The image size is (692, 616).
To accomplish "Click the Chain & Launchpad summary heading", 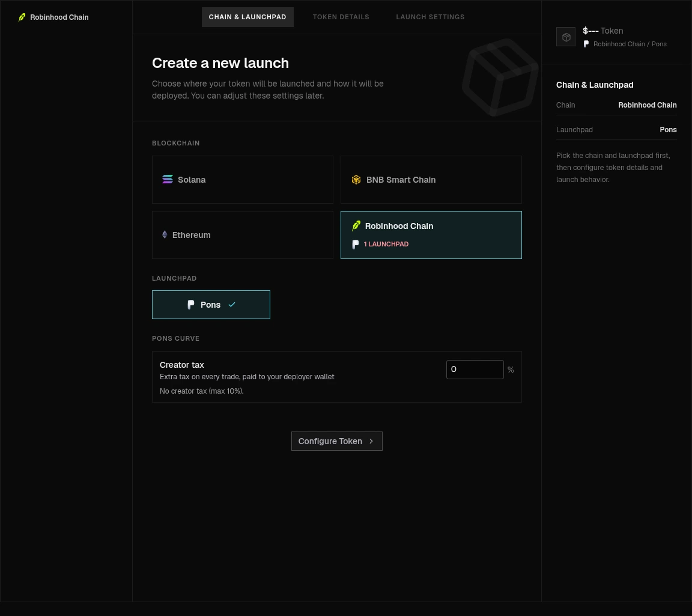I will 595,85.
